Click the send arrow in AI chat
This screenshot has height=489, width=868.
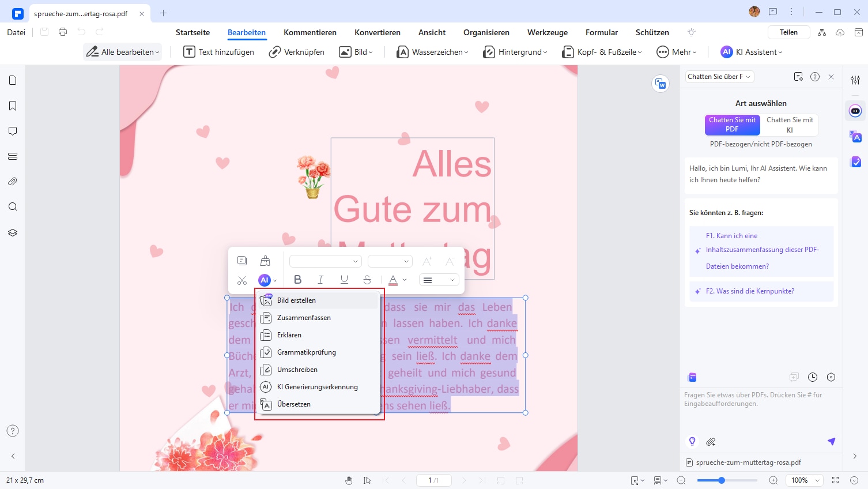(x=831, y=441)
